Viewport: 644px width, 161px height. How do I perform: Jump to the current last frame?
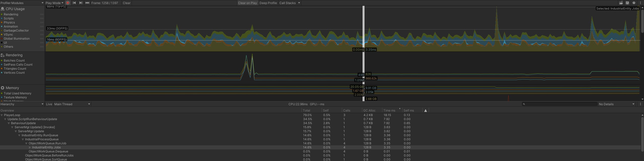coord(87,3)
